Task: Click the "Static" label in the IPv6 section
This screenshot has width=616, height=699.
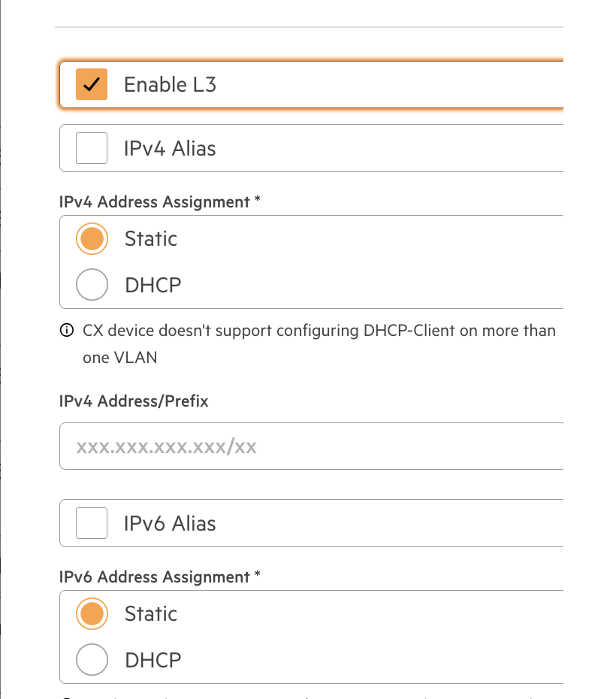Action: coord(151,614)
